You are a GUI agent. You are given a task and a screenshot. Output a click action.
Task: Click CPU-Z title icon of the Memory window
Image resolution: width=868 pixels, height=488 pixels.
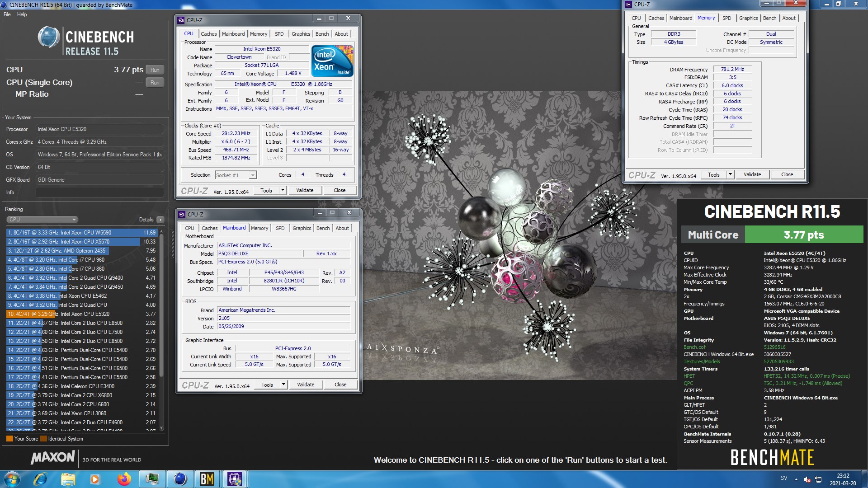tap(628, 5)
